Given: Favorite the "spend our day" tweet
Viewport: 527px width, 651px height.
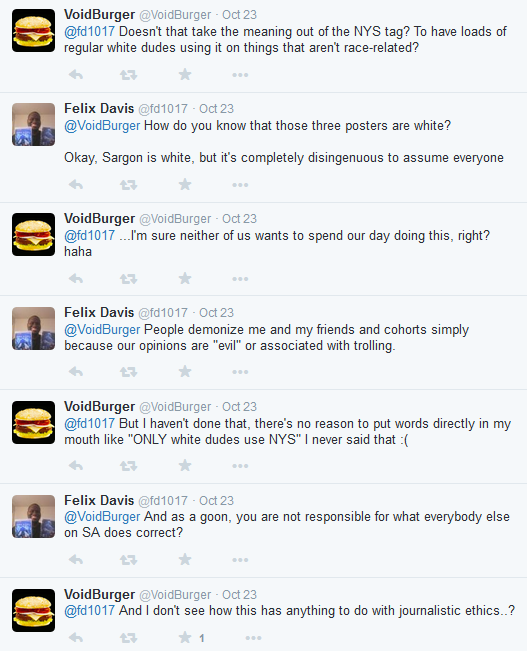Looking at the screenshot, I should (185, 278).
